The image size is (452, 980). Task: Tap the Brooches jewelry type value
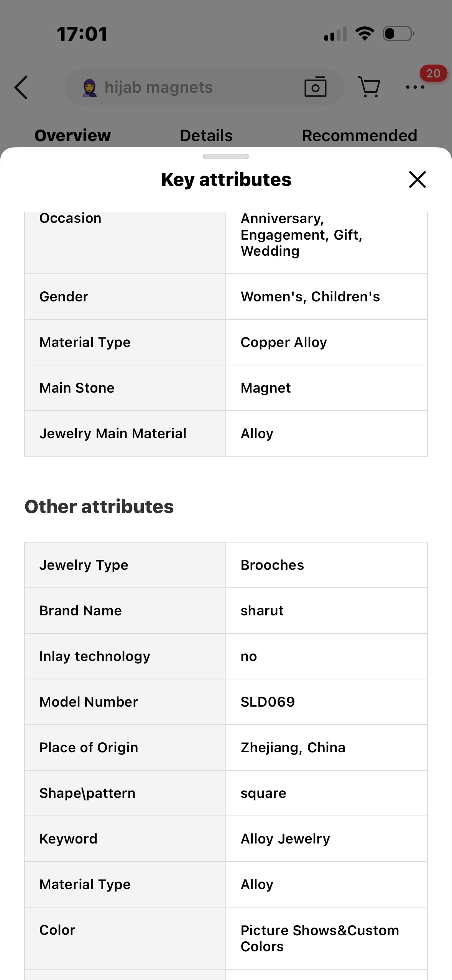[x=272, y=565]
